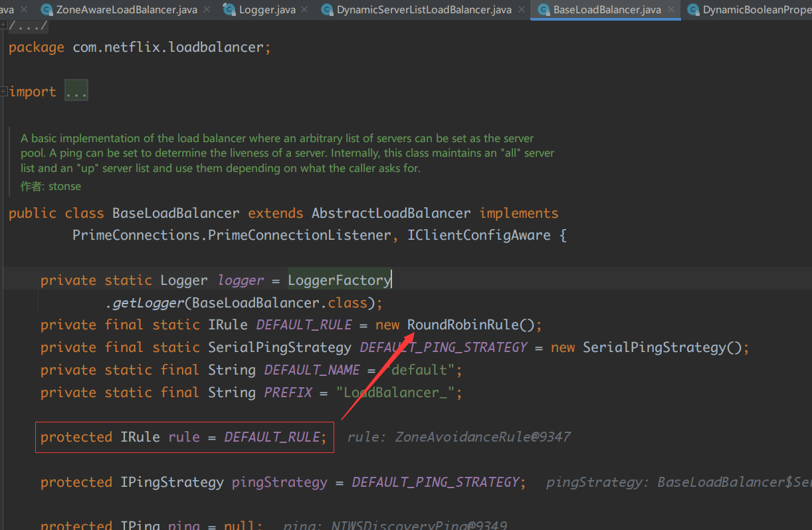Click the LoggerFactory identifier

(340, 280)
